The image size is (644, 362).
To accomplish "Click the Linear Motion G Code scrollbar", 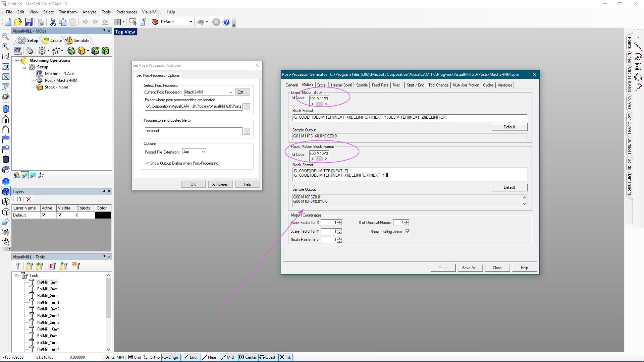I will pyautogui.click(x=319, y=104).
